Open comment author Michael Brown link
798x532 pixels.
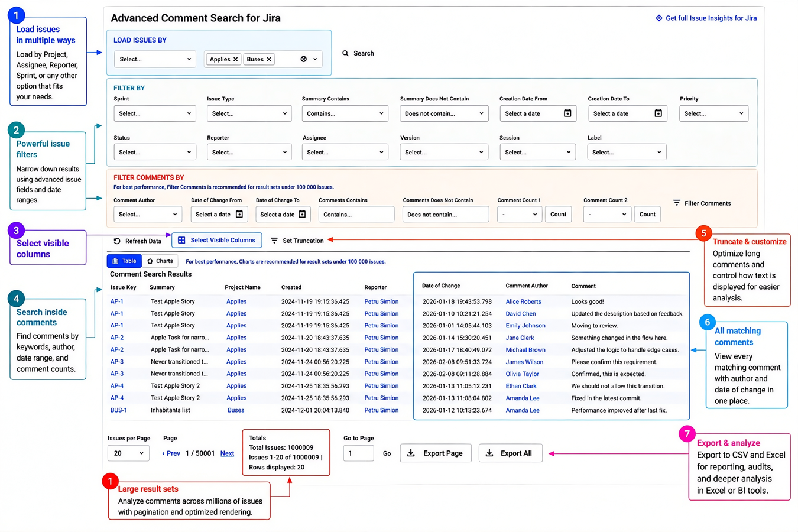point(525,350)
